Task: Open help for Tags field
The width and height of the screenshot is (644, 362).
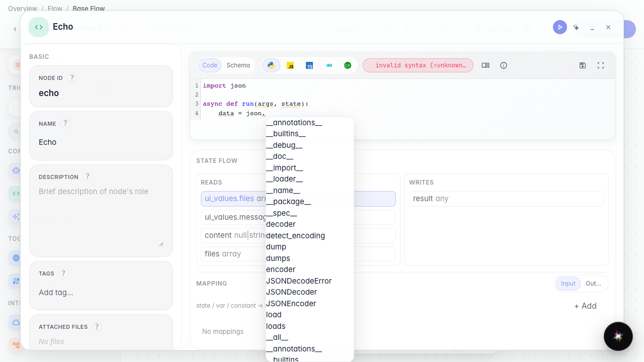Action: click(x=63, y=274)
